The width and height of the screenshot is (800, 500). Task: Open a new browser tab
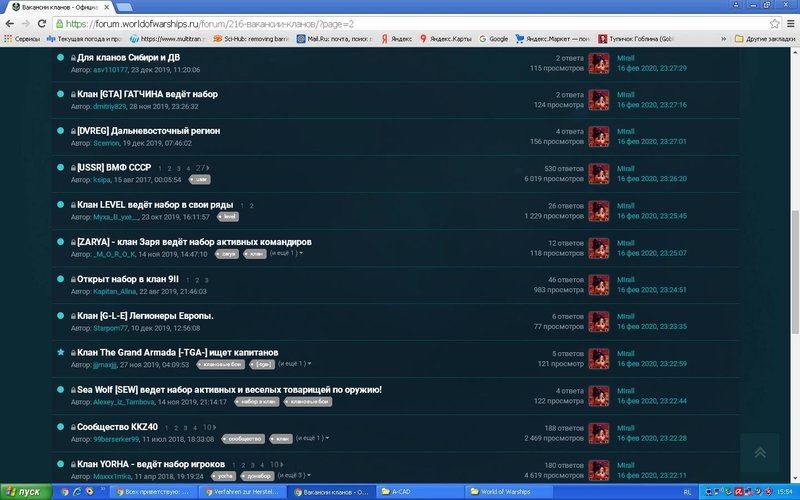pos(124,7)
